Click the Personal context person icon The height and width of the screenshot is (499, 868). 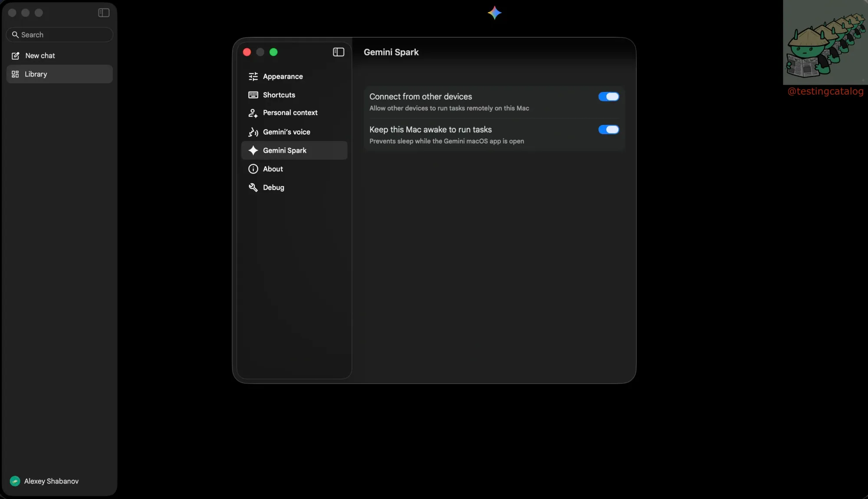point(253,113)
